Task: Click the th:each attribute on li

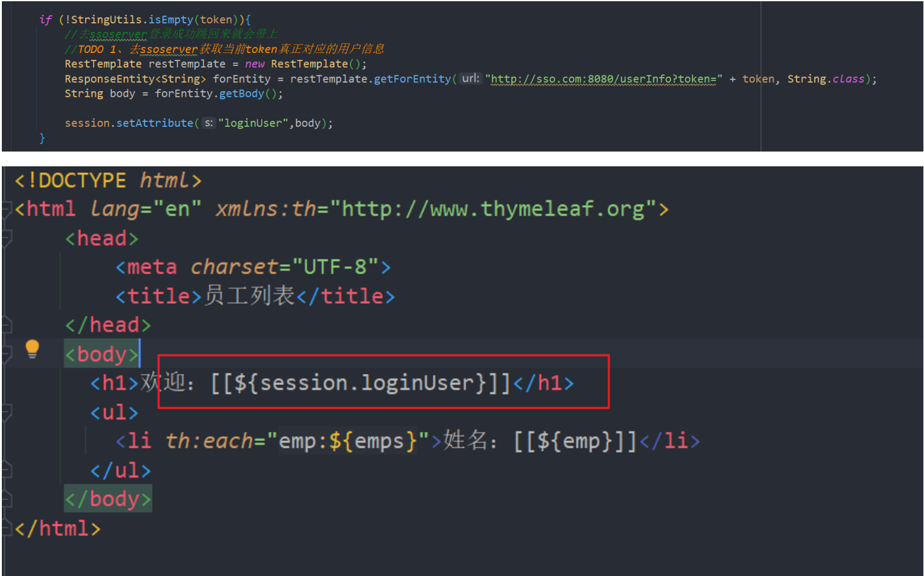Action: point(298,440)
